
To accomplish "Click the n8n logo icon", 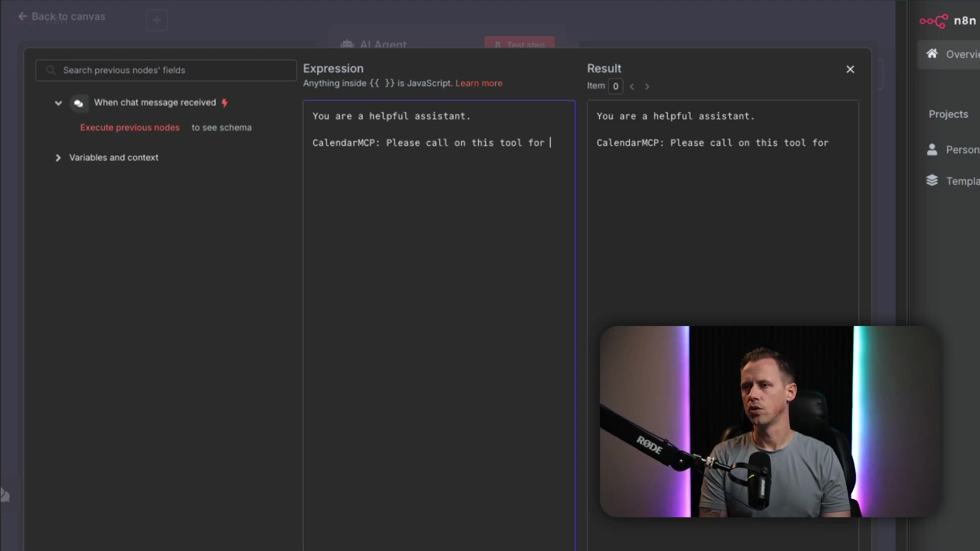I will point(934,21).
